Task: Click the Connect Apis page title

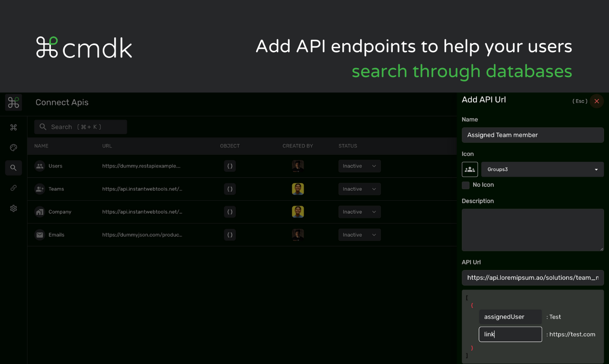Action: click(x=62, y=102)
